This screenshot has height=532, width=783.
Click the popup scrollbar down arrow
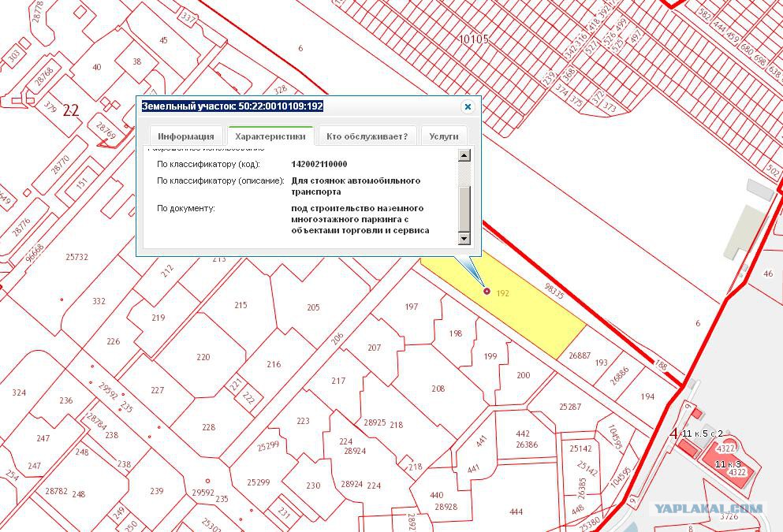click(464, 238)
